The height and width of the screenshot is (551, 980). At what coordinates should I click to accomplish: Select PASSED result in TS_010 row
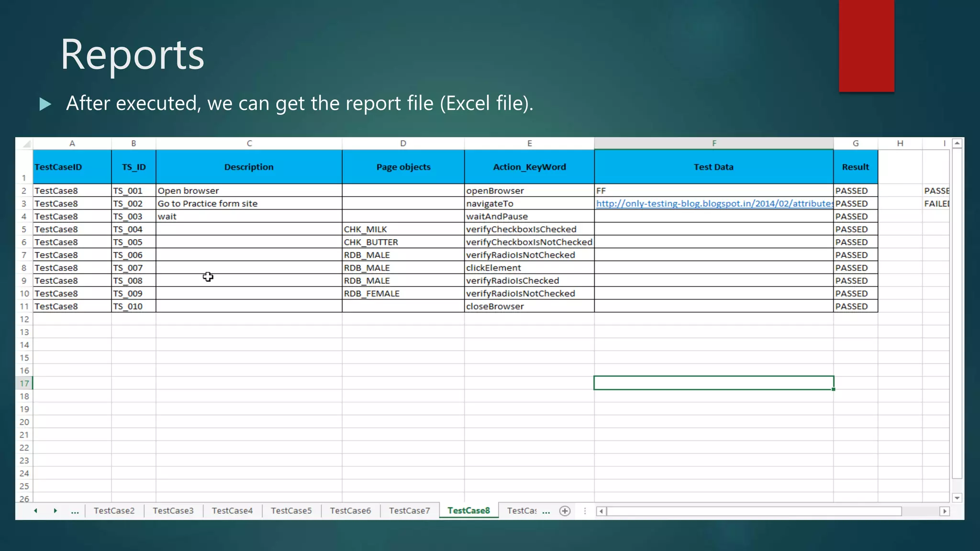pos(856,306)
